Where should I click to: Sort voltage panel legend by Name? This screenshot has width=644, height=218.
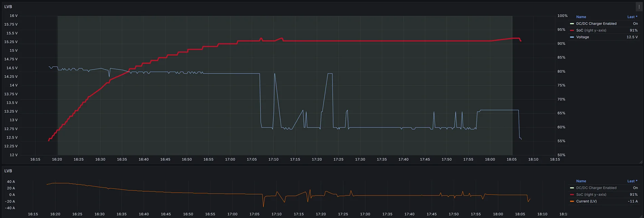(581, 17)
